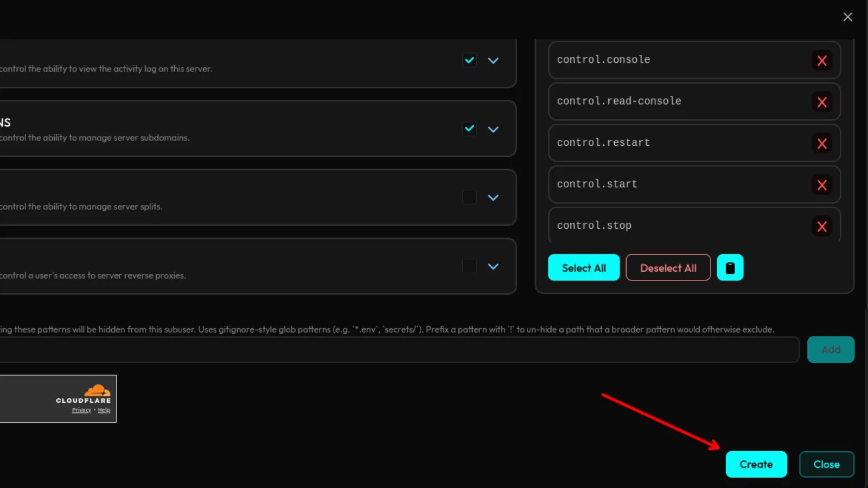Uncheck the activity log permission checkbox

[x=469, y=60]
